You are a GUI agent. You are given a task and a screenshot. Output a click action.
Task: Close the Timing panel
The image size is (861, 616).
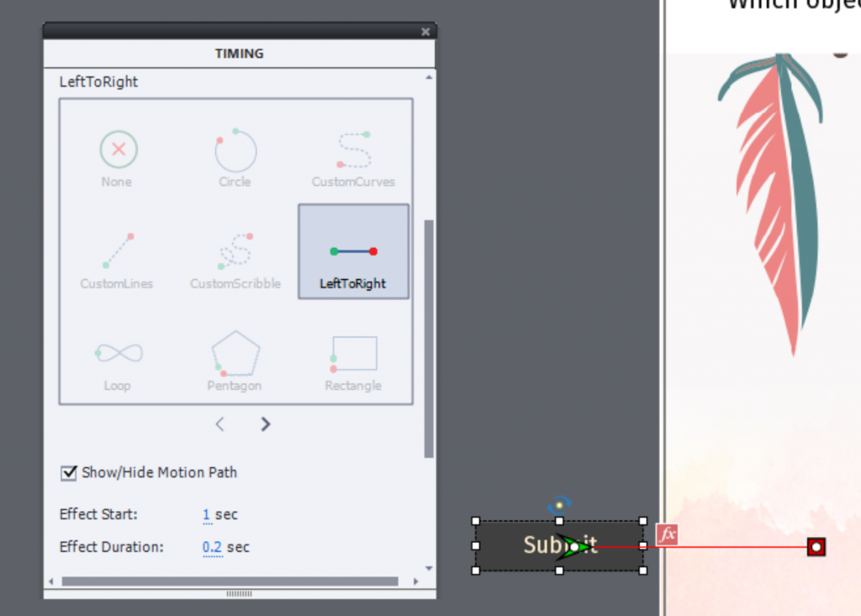pyautogui.click(x=425, y=32)
